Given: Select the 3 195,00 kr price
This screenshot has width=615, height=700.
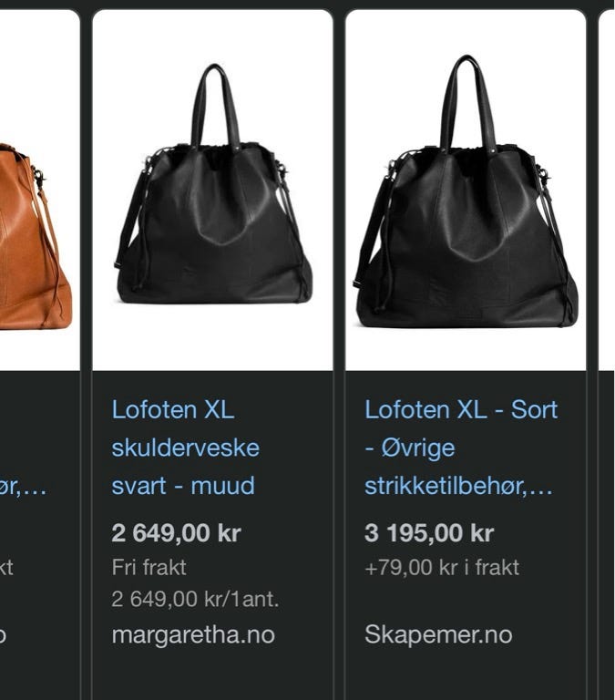Looking at the screenshot, I should point(429,532).
